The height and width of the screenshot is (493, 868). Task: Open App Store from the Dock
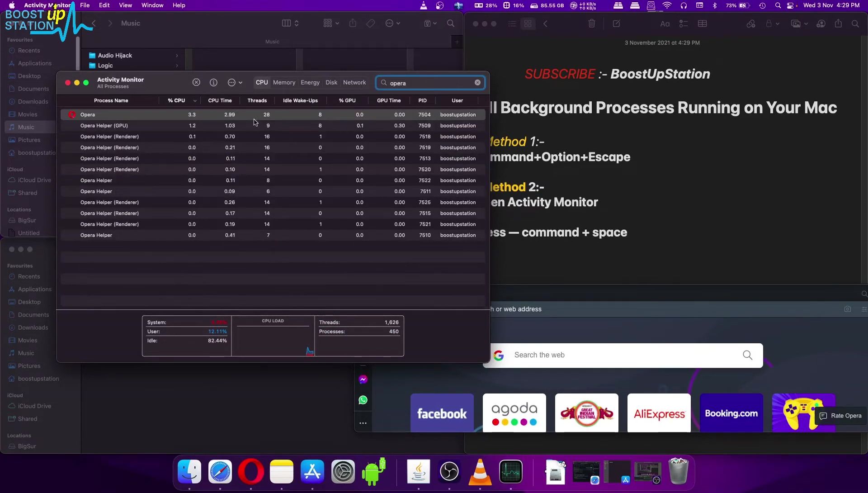click(312, 472)
